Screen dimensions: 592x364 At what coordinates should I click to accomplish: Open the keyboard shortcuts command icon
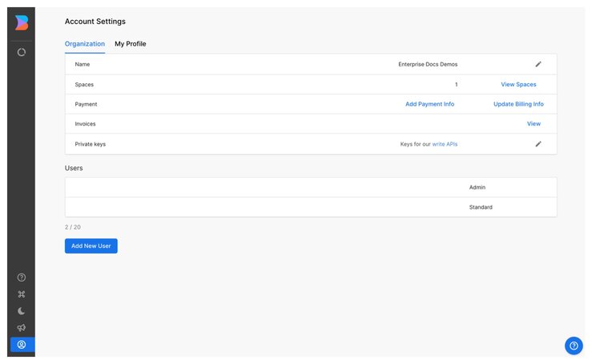[22, 294]
